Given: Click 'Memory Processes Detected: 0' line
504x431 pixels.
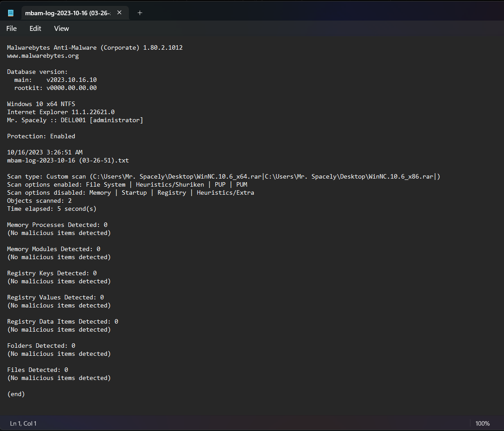Looking at the screenshot, I should [57, 225].
